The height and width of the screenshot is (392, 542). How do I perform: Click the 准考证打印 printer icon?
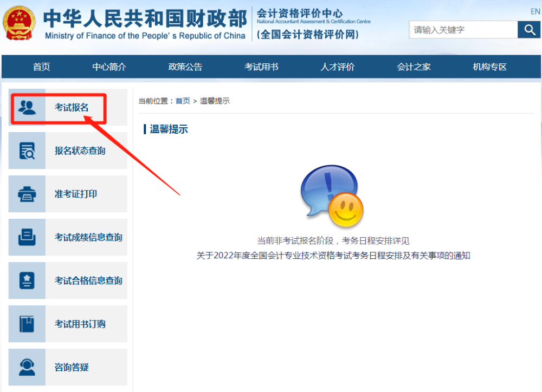27,194
